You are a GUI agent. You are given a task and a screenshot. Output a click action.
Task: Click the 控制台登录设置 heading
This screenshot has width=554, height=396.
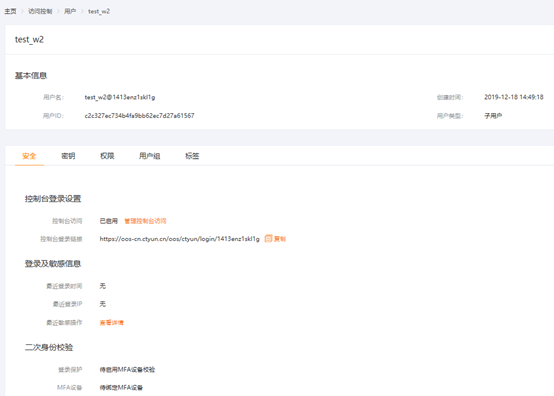[53, 199]
